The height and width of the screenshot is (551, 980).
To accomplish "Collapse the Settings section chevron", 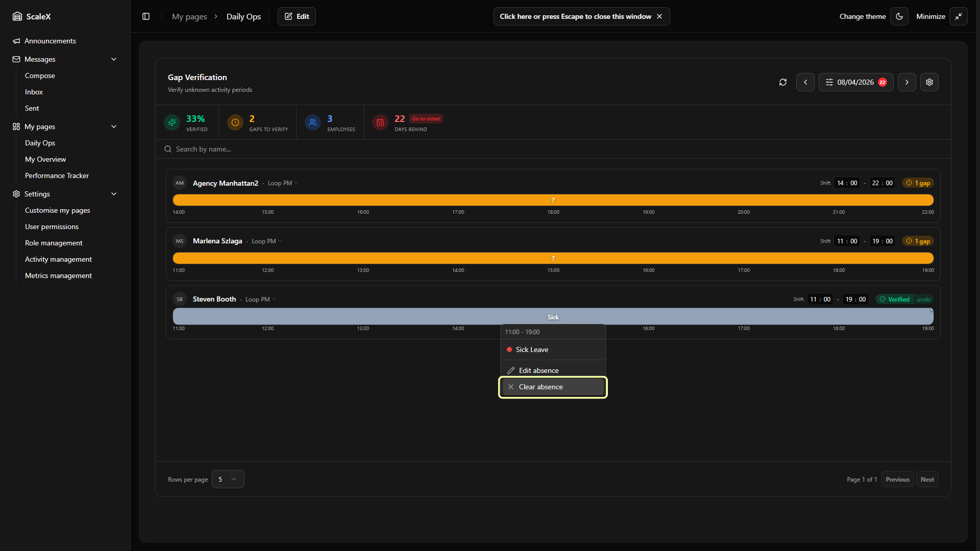I will (x=113, y=194).
